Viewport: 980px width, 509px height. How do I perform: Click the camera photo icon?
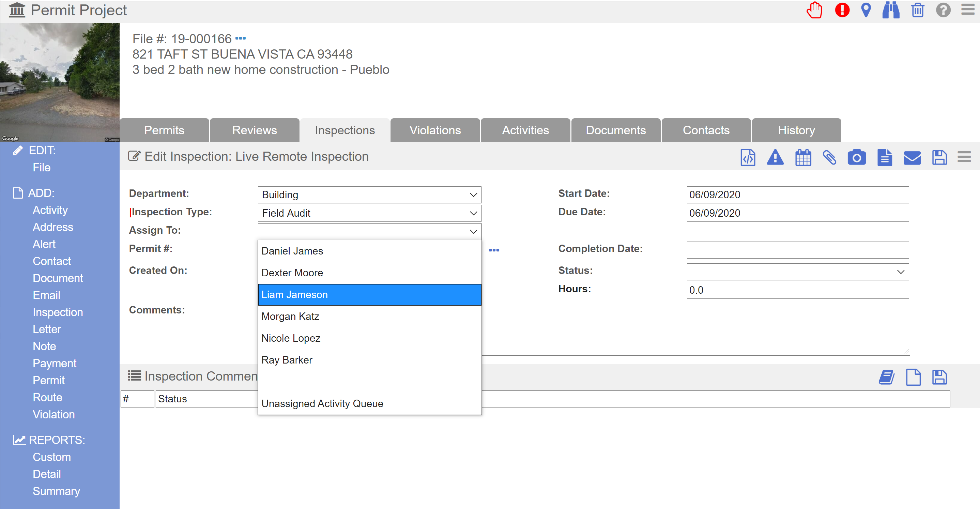(856, 157)
